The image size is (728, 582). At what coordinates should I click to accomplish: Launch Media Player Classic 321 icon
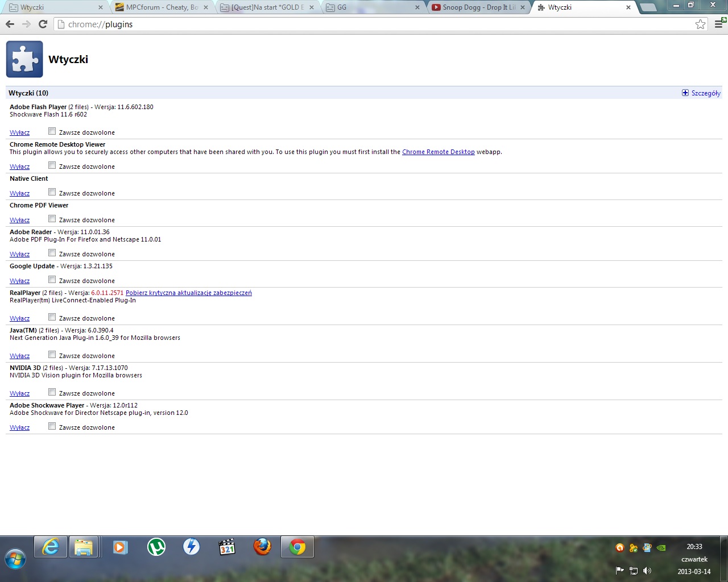click(x=227, y=547)
